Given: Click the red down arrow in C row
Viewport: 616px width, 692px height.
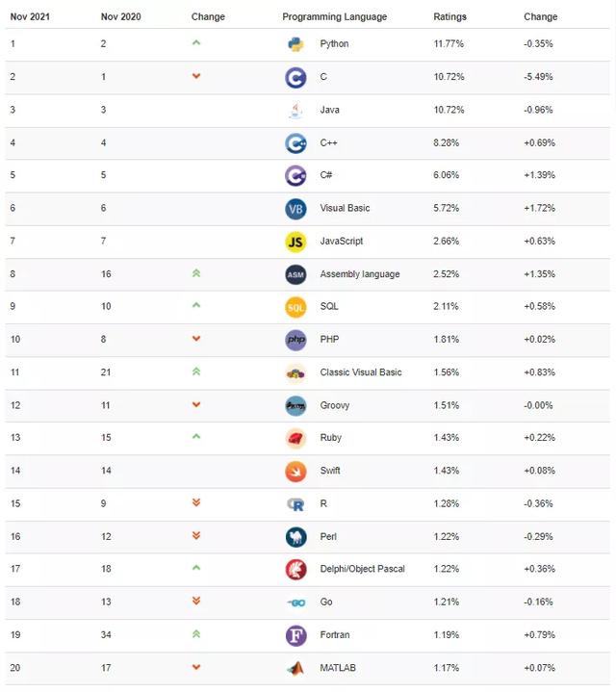Looking at the screenshot, I should pyautogui.click(x=196, y=76).
